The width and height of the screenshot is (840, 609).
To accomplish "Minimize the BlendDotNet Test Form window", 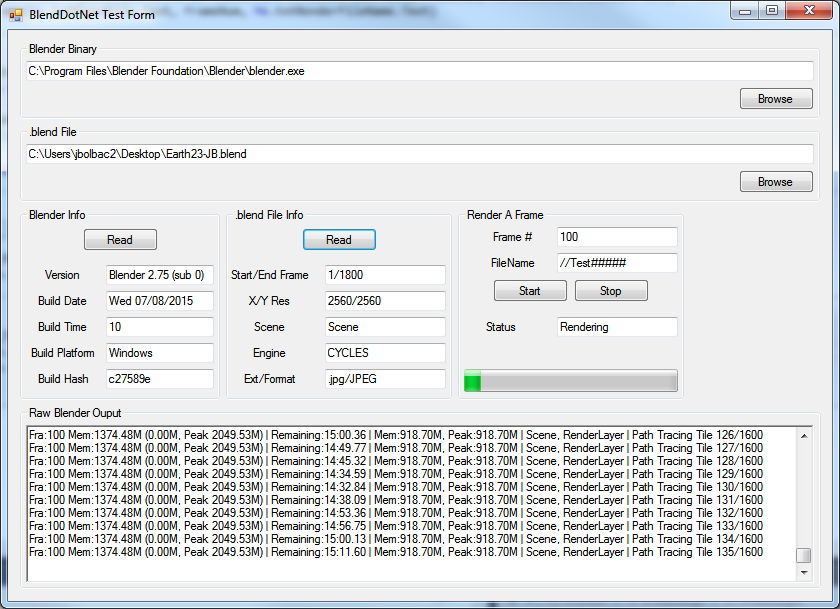I will coord(745,11).
